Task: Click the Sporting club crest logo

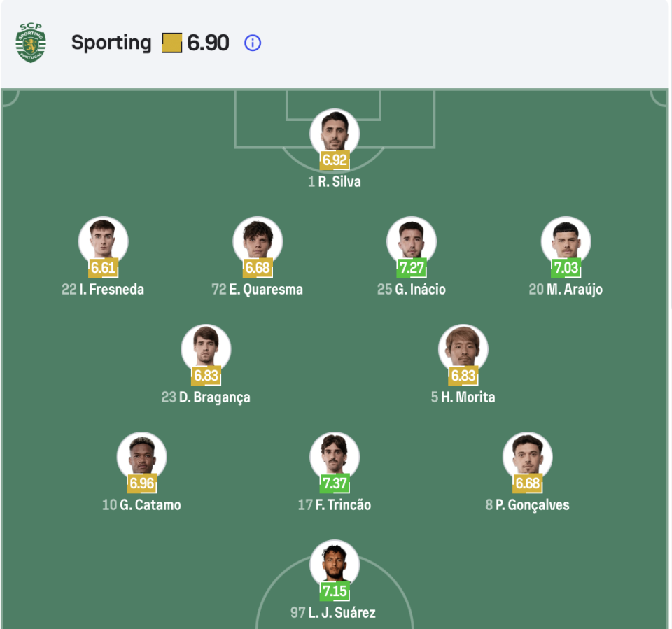Action: [x=31, y=43]
